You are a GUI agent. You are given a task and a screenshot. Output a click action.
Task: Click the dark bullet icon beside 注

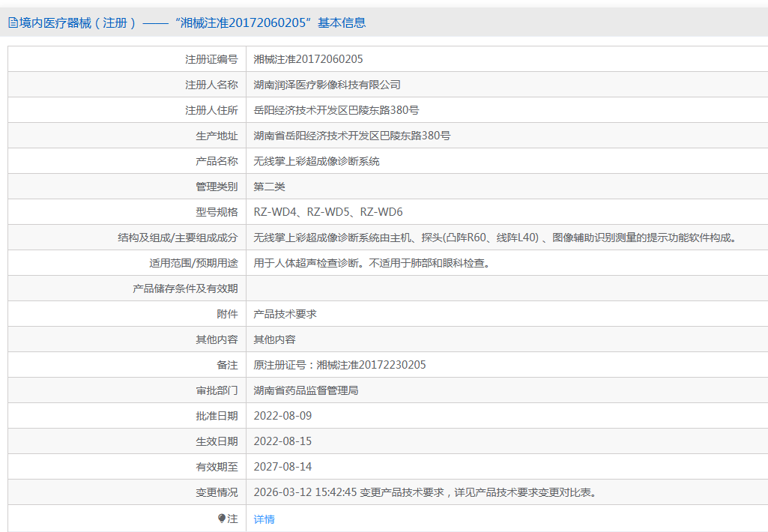coord(222,519)
